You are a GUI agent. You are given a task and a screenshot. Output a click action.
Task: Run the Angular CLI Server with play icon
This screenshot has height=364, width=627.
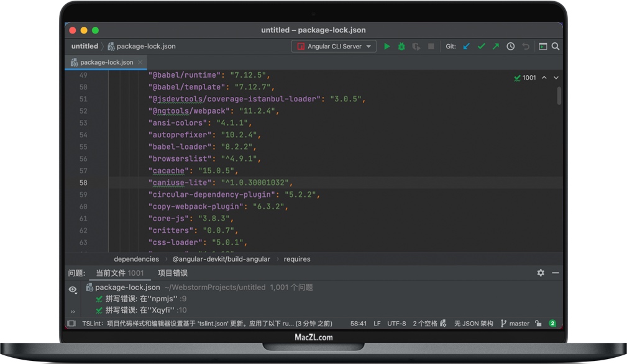pyautogui.click(x=386, y=46)
